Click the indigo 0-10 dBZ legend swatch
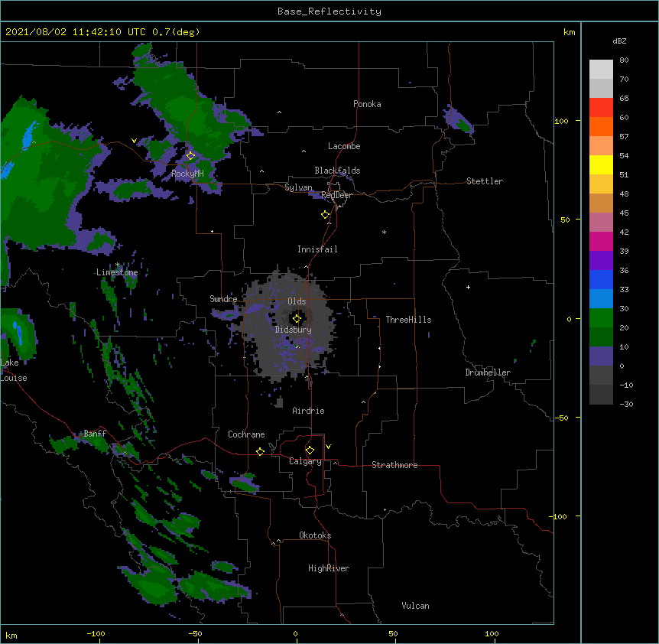This screenshot has width=659, height=644. pyautogui.click(x=601, y=356)
